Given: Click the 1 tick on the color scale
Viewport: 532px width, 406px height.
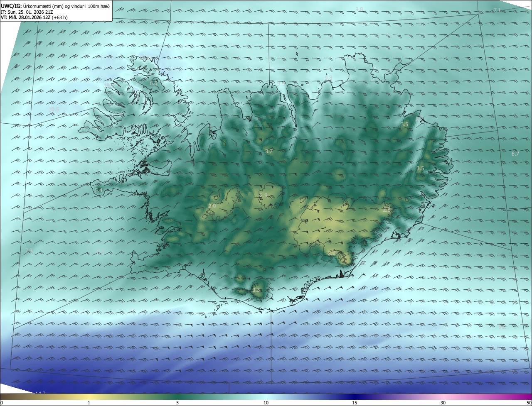Looking at the screenshot, I should tap(89, 403).
